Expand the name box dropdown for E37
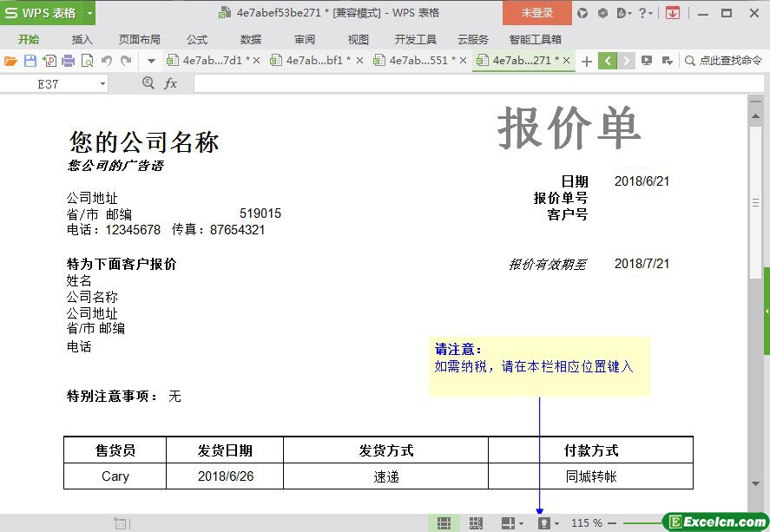The width and height of the screenshot is (770, 532). coord(103,84)
